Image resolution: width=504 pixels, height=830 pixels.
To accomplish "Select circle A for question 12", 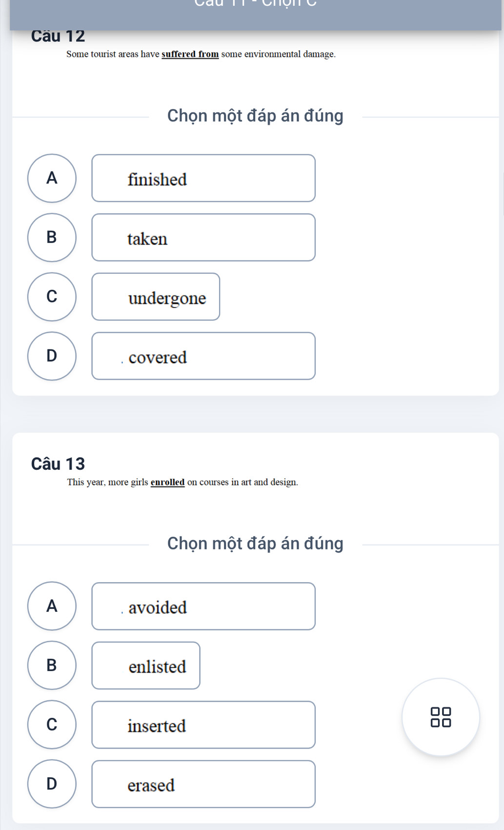I will click(x=52, y=178).
